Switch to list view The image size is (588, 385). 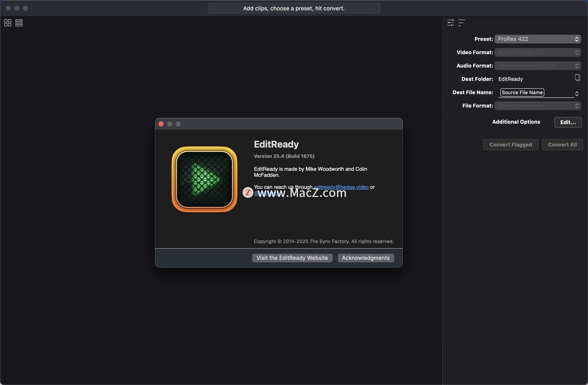19,23
